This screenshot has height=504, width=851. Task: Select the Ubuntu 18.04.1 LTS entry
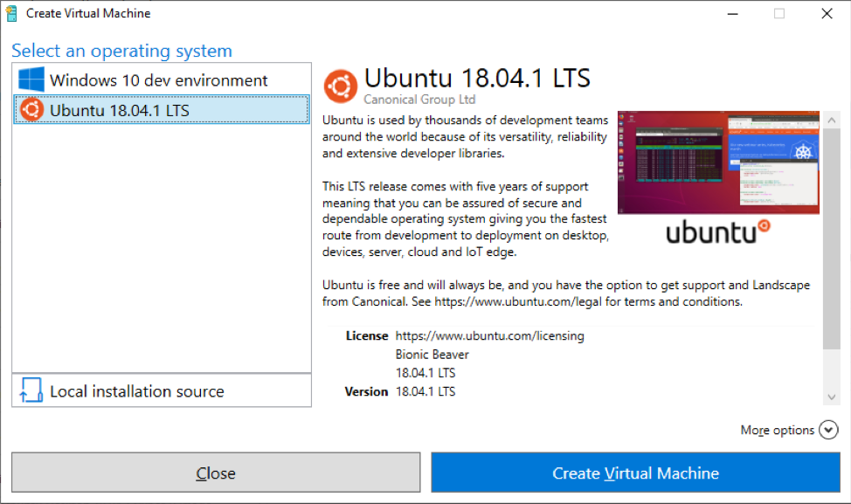click(x=157, y=109)
